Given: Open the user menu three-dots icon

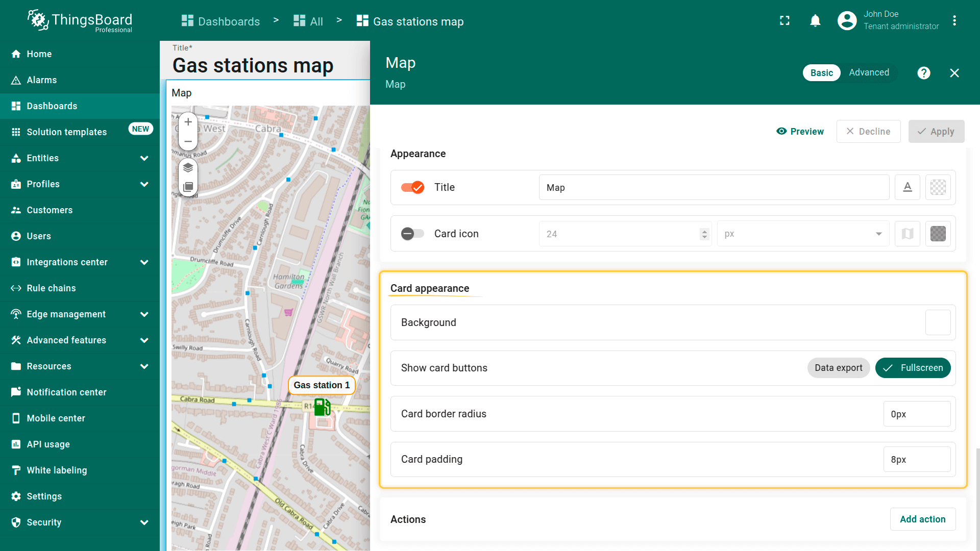Looking at the screenshot, I should click(x=954, y=20).
